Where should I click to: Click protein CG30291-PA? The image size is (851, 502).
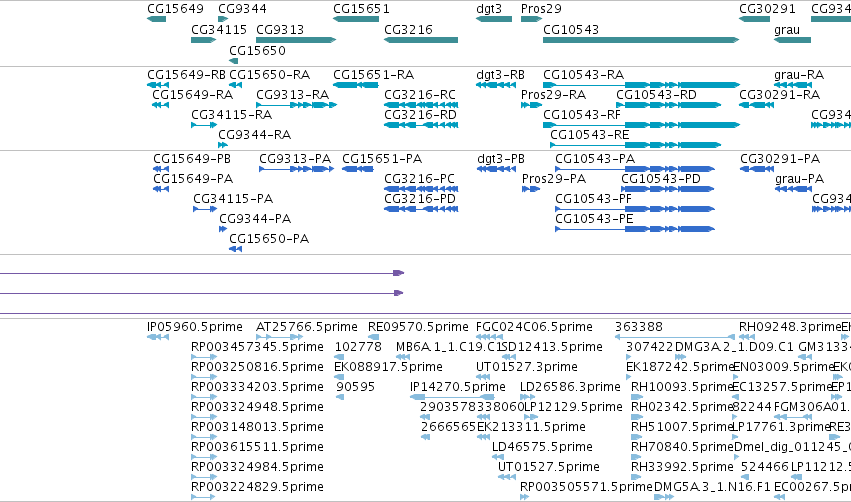(x=780, y=159)
